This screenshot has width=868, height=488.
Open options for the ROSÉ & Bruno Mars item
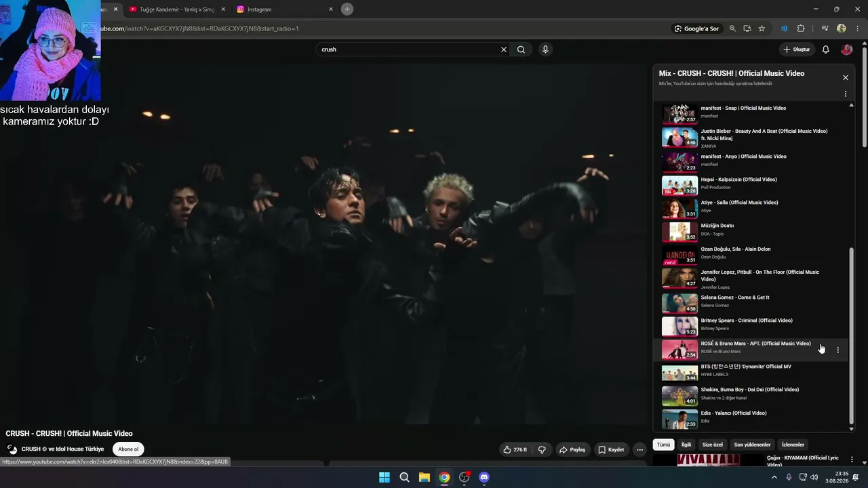coord(837,350)
